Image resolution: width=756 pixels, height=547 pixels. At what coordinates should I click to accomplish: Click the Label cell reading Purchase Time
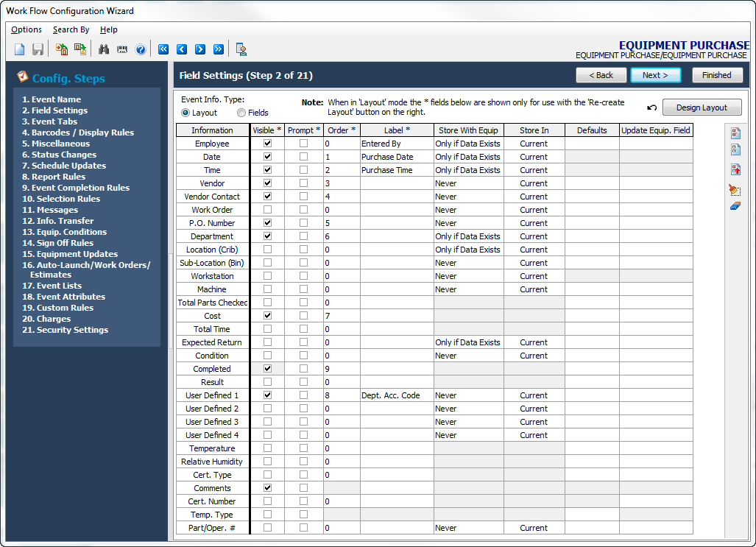coord(397,170)
